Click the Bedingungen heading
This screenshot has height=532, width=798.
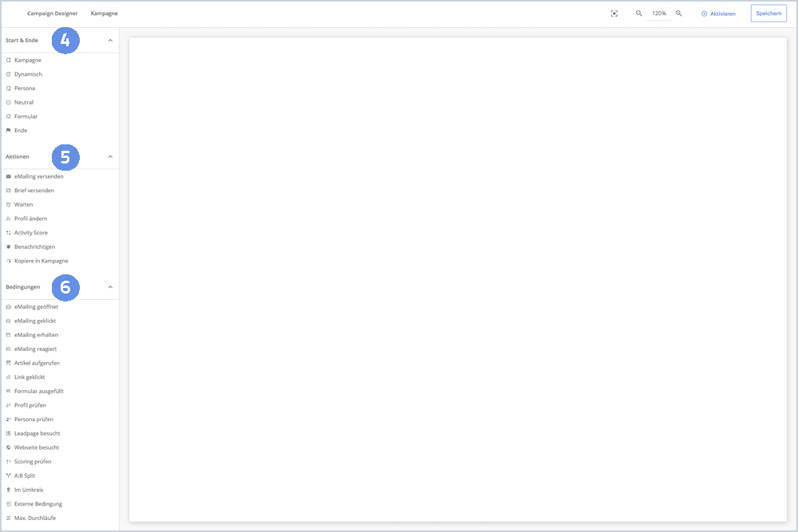coord(23,287)
